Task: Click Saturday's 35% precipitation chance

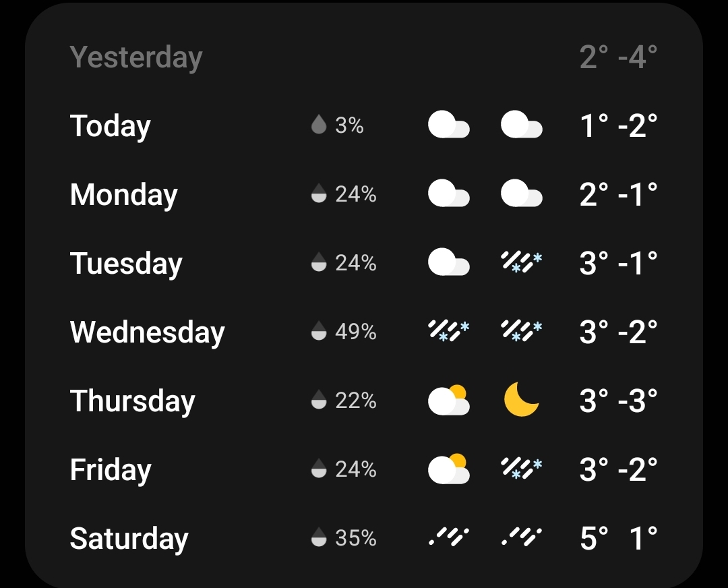Action: 355,538
